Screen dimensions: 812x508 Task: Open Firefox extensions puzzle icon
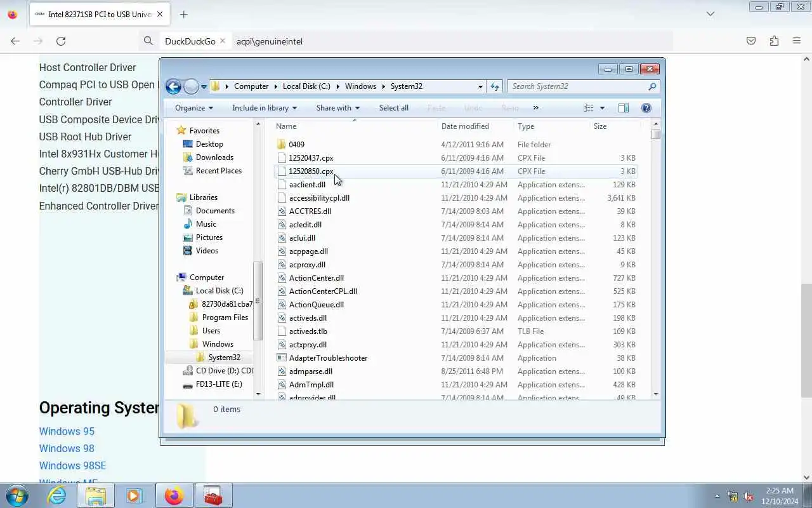click(x=774, y=41)
